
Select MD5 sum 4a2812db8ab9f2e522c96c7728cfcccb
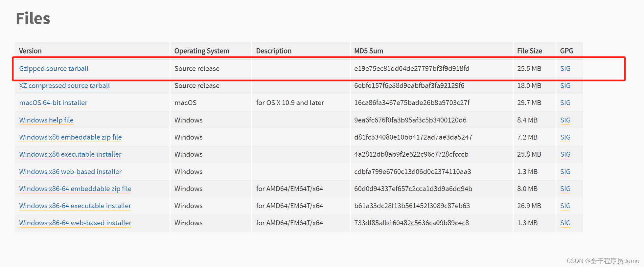point(411,154)
